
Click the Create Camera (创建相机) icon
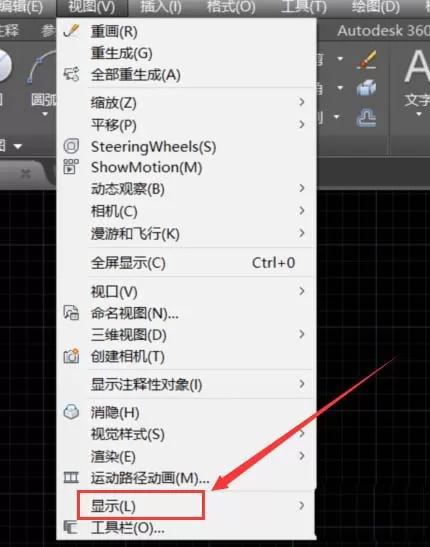click(x=71, y=356)
